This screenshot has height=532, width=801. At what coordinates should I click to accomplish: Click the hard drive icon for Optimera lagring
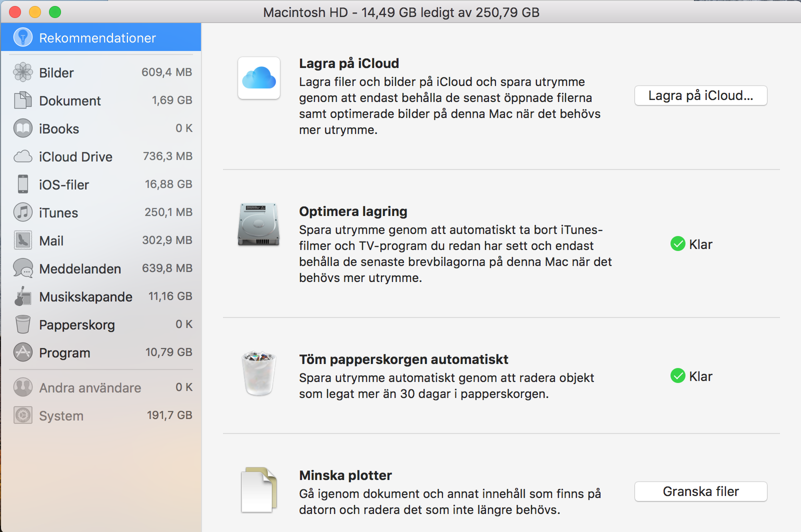258,224
